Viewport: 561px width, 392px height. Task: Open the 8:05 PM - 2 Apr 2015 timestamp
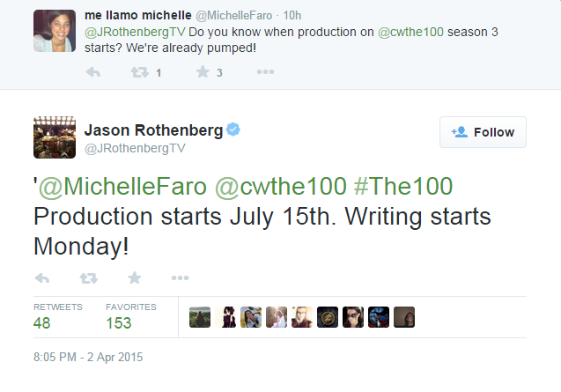tap(88, 357)
